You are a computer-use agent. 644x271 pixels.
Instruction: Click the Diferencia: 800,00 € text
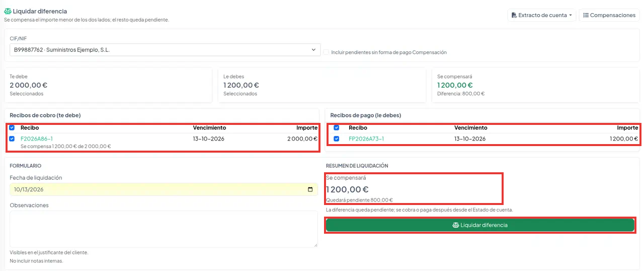tap(461, 94)
